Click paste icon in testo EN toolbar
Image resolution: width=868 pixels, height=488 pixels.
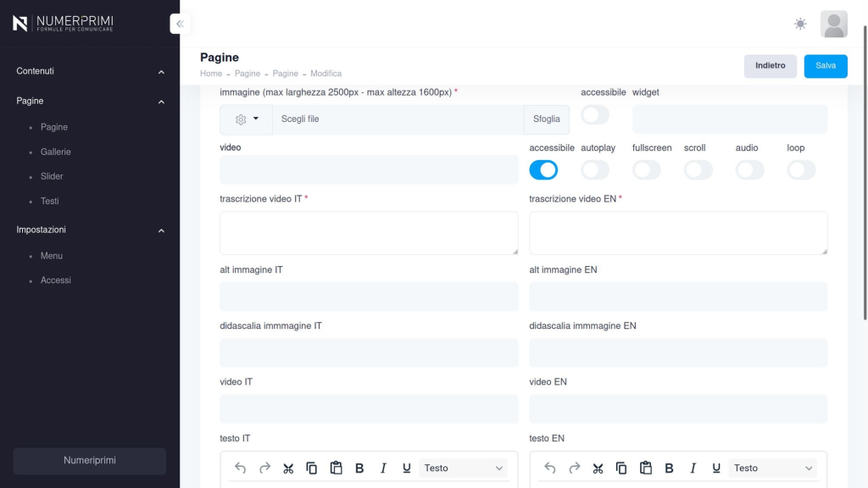645,468
